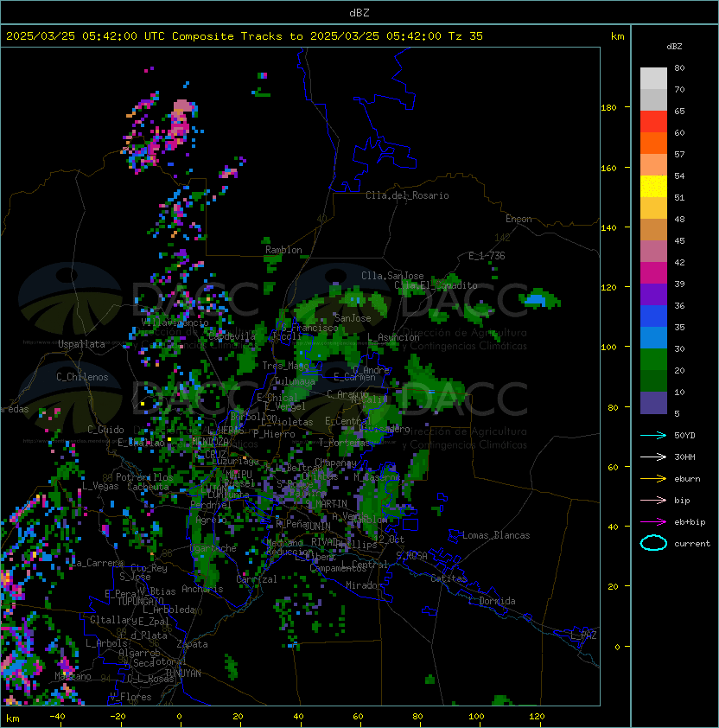Screen dimensions: 719x728
Task: Click the 'La_Carrera' map label
Action: 97,563
